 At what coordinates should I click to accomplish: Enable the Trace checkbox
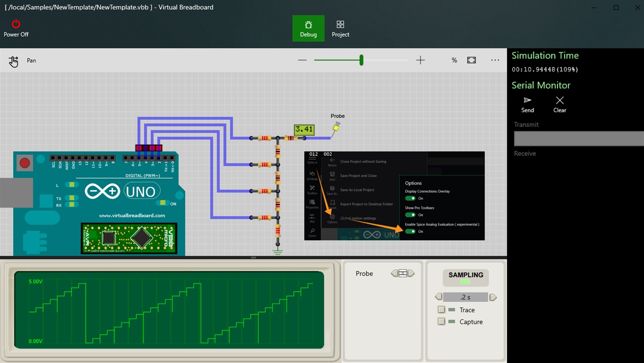tap(441, 309)
